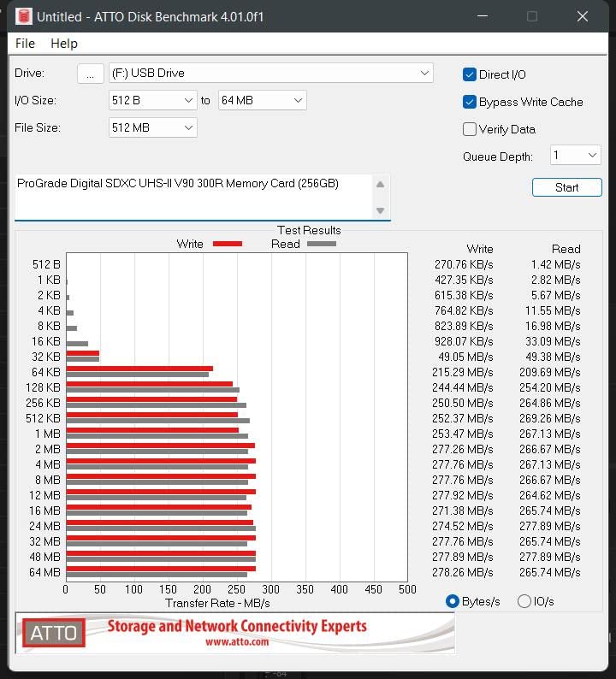616x679 pixels.
Task: Click the 277.92 MB/s write value
Action: 462,495
